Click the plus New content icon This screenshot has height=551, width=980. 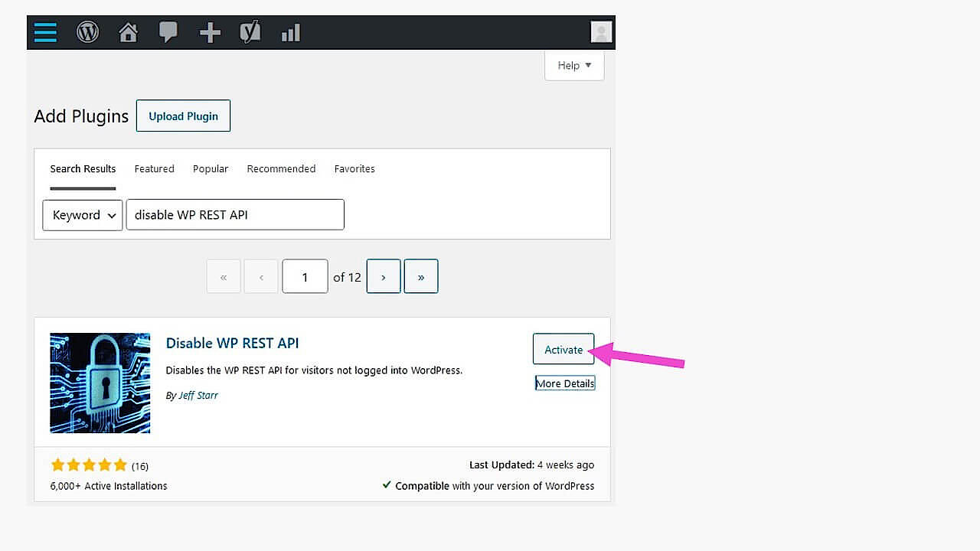(210, 33)
